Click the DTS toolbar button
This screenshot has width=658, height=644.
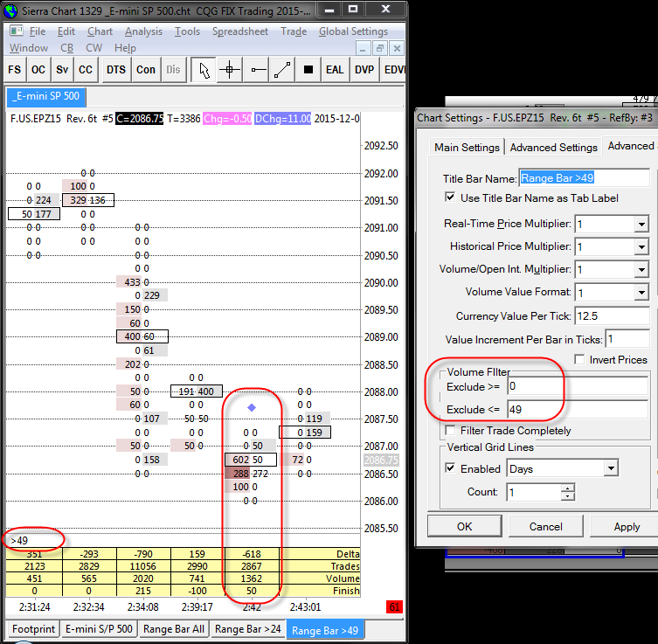click(116, 70)
